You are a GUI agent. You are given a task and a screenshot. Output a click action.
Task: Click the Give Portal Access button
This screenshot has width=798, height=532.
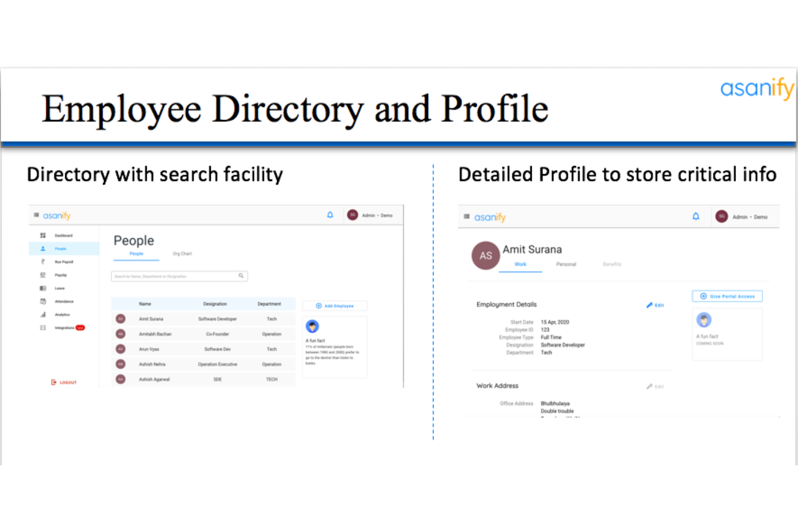(727, 296)
